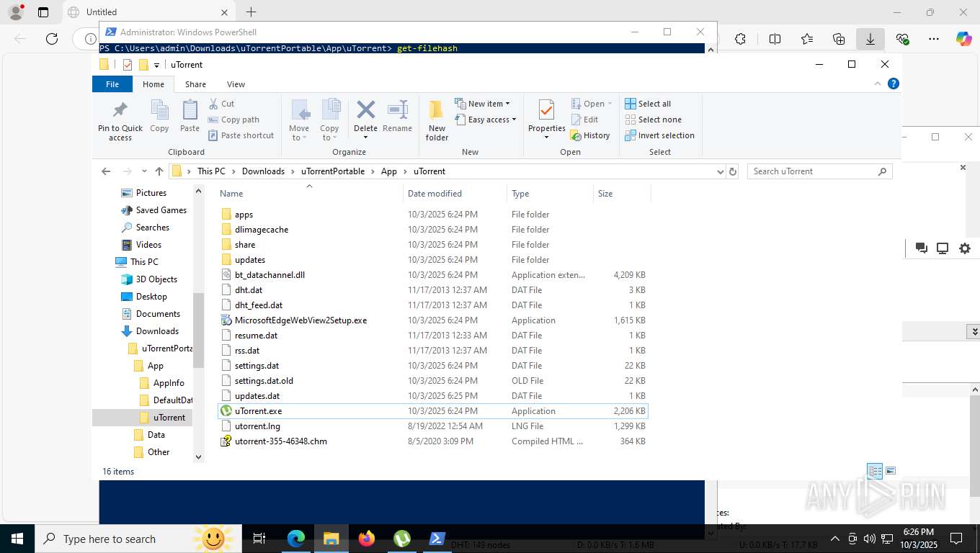Open Edge Favorites star icon
Viewport: 980px width, 553px height.
(807, 39)
